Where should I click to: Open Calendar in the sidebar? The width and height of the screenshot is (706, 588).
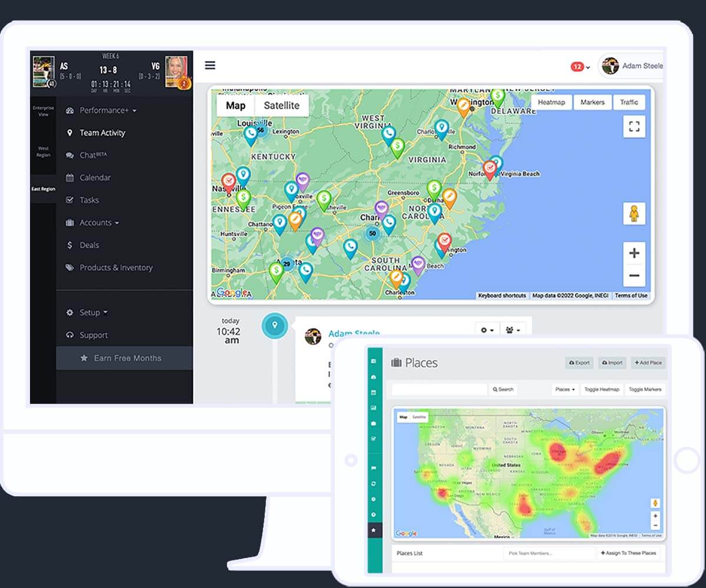pyautogui.click(x=88, y=178)
